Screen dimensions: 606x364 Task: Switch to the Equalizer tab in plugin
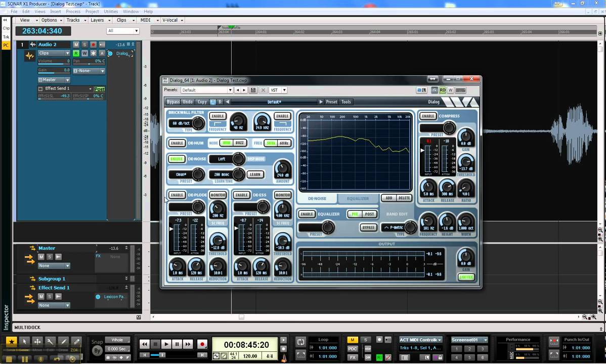tap(358, 199)
